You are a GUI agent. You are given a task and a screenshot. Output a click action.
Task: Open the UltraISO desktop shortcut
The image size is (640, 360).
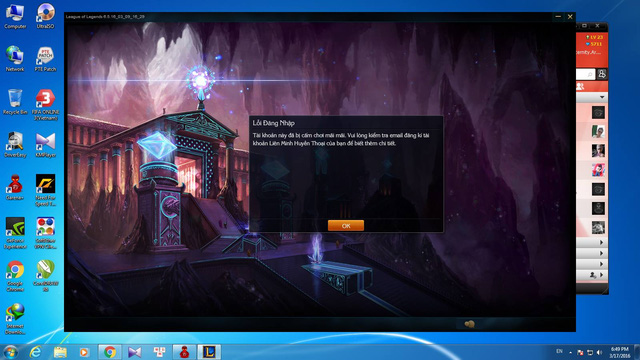(x=45, y=16)
